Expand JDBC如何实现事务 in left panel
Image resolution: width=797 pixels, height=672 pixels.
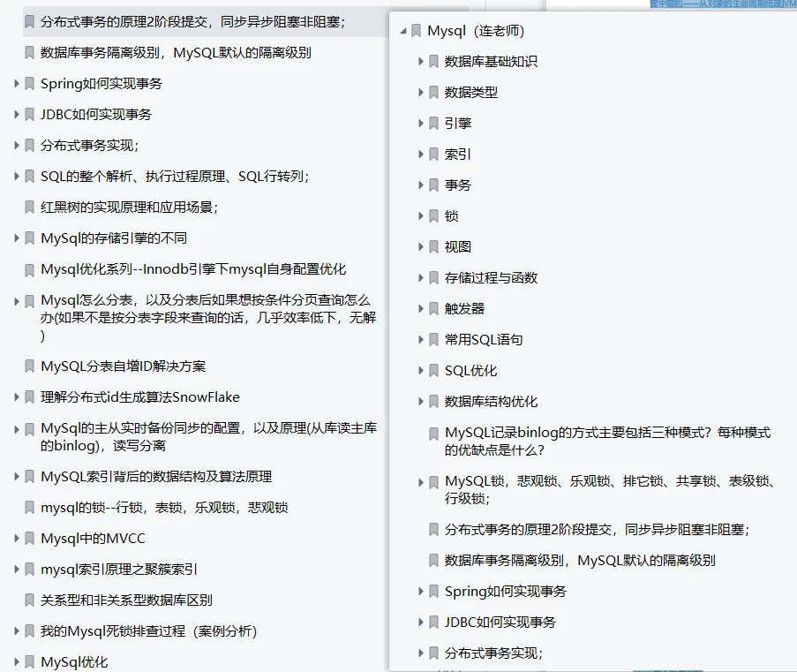[x=17, y=115]
